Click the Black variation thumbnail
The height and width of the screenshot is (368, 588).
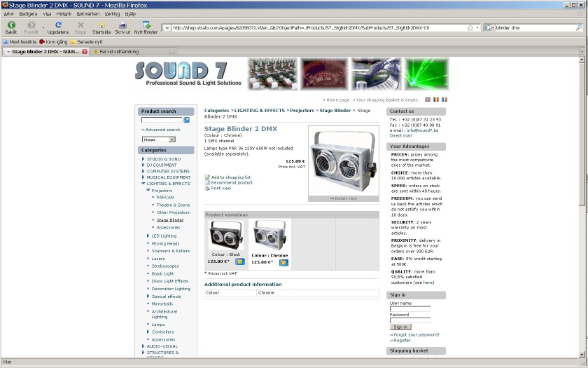[225, 235]
